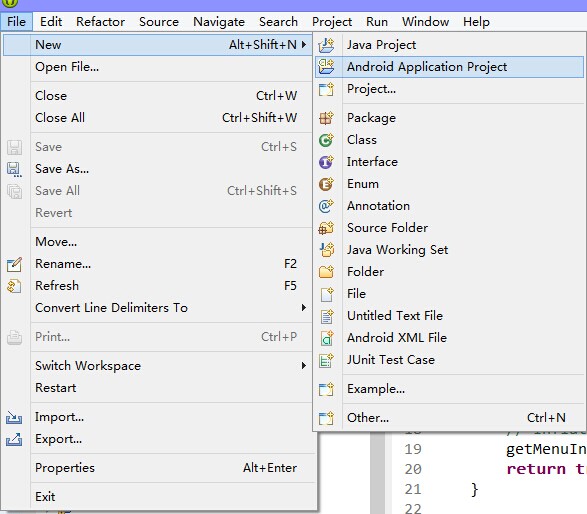Click the Import icon
The image size is (587, 514).
(14, 417)
